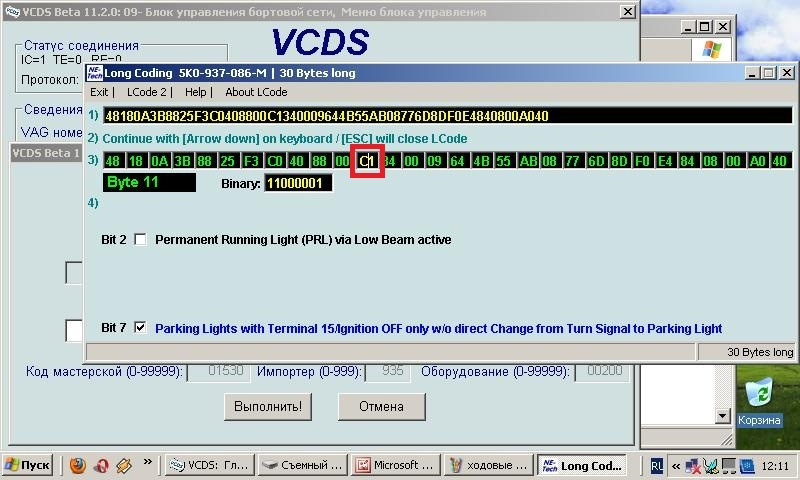This screenshot has width=800, height=480.
Task: Switch to VCDS taskbar button
Action: [x=209, y=465]
